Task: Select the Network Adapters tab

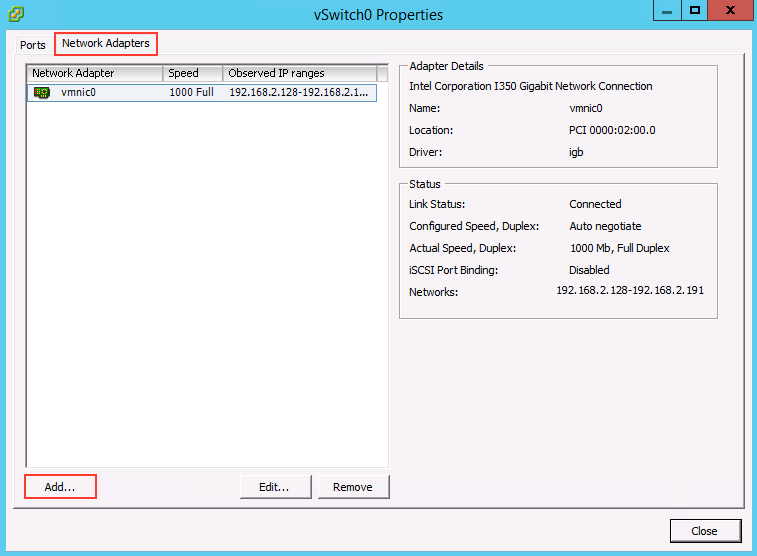Action: coord(105,44)
